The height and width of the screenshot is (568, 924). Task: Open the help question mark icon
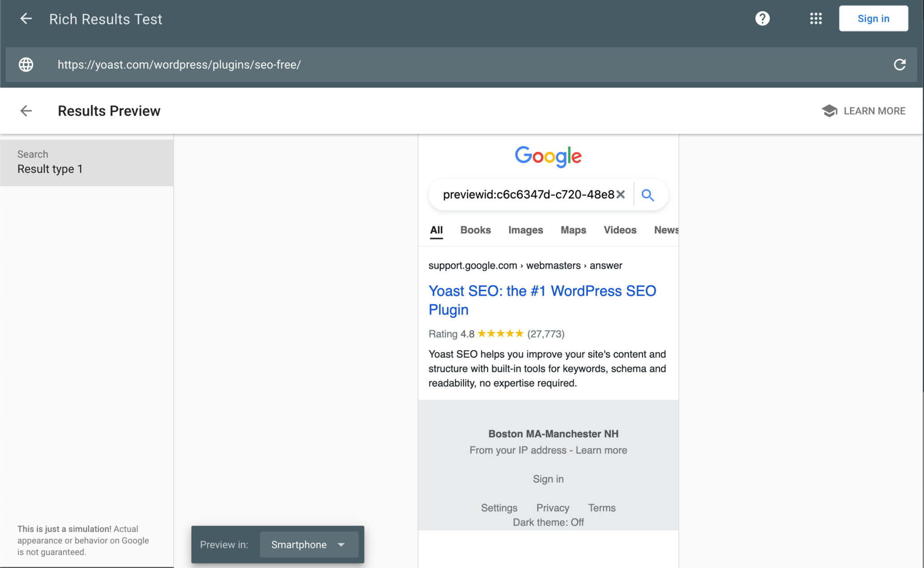click(x=762, y=18)
